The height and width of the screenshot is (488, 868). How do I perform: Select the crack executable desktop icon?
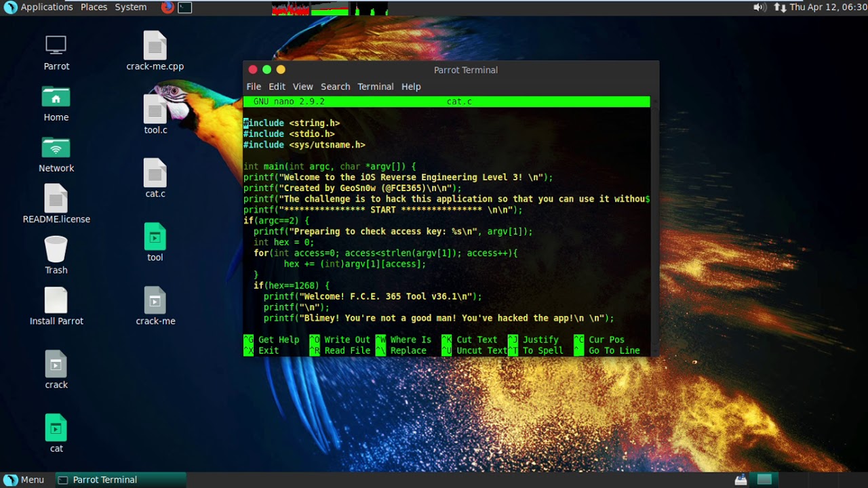pyautogui.click(x=56, y=370)
